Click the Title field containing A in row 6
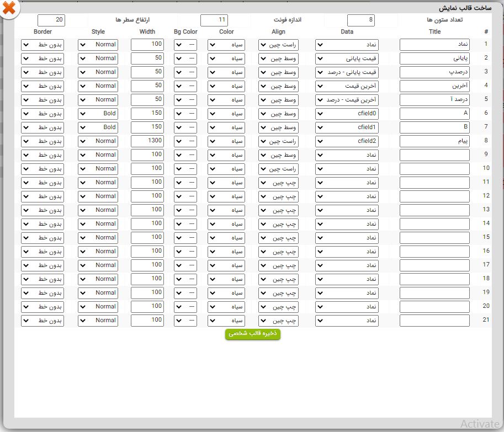This screenshot has width=504, height=432. tap(434, 114)
